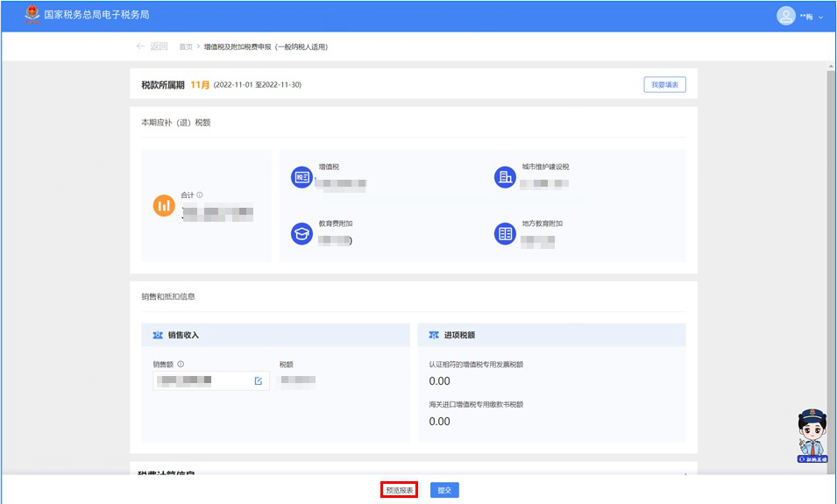Click the 预览报表 button
This screenshot has height=504, width=837.
(x=399, y=490)
